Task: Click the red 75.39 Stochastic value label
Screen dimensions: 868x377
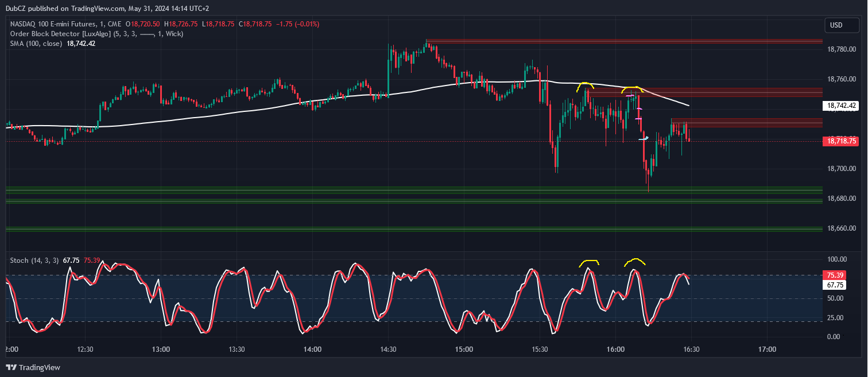Action: pos(835,275)
